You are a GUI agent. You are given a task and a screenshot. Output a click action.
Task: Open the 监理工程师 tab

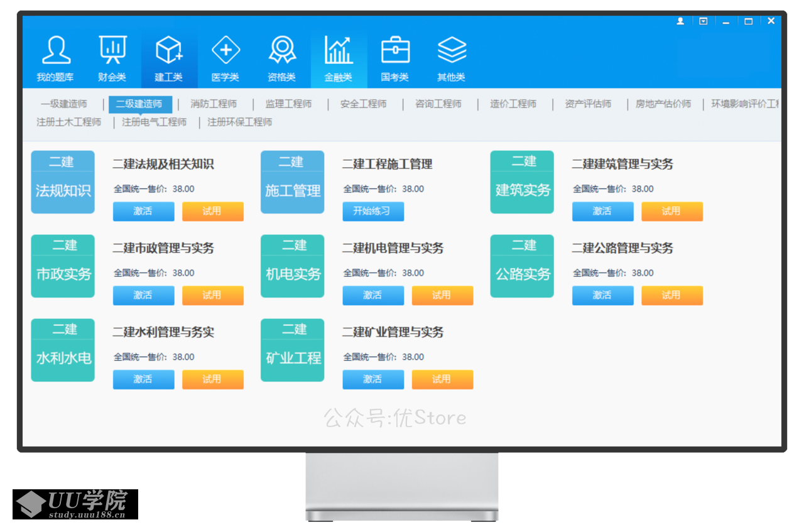288,104
